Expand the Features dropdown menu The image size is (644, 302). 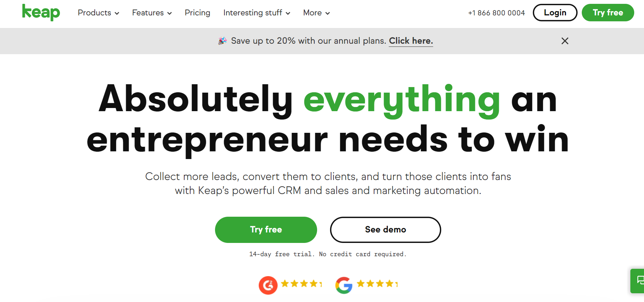[x=152, y=13]
